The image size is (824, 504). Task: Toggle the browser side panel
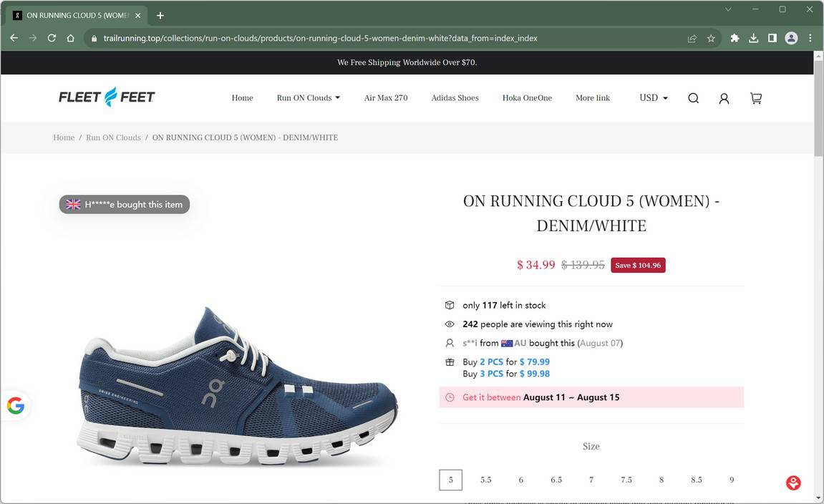pos(772,38)
